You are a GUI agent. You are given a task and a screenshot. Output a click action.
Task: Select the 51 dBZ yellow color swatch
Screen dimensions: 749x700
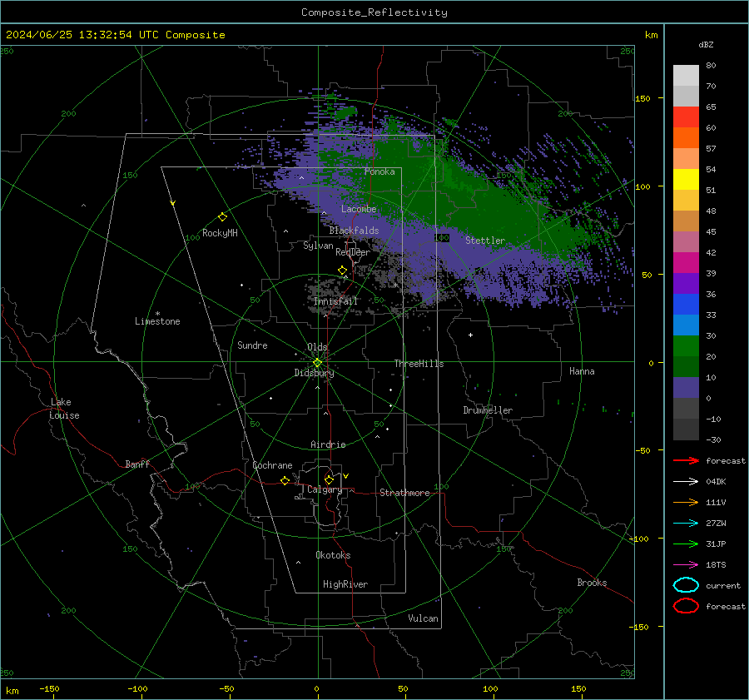coord(686,179)
